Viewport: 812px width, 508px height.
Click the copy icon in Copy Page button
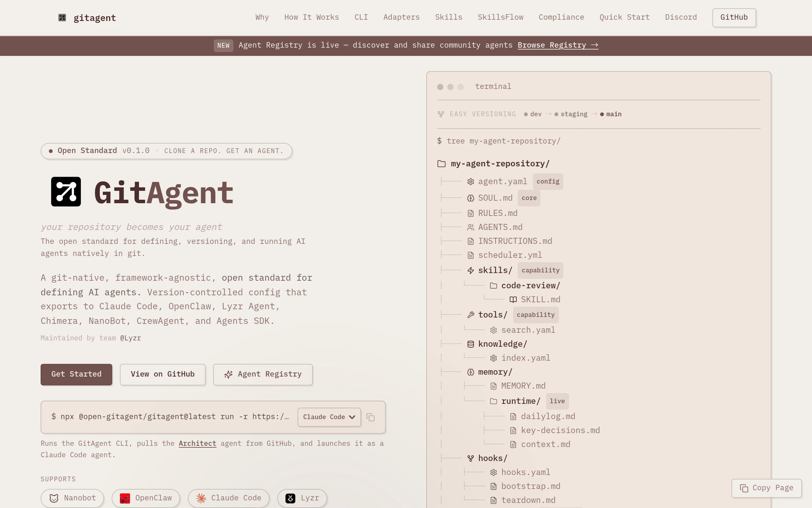point(744,488)
